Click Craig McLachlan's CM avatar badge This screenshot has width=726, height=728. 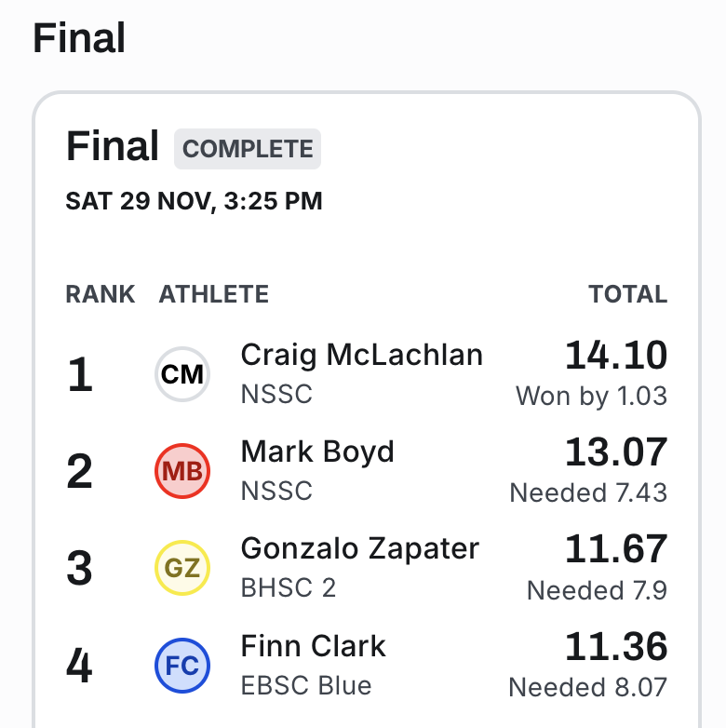(182, 375)
